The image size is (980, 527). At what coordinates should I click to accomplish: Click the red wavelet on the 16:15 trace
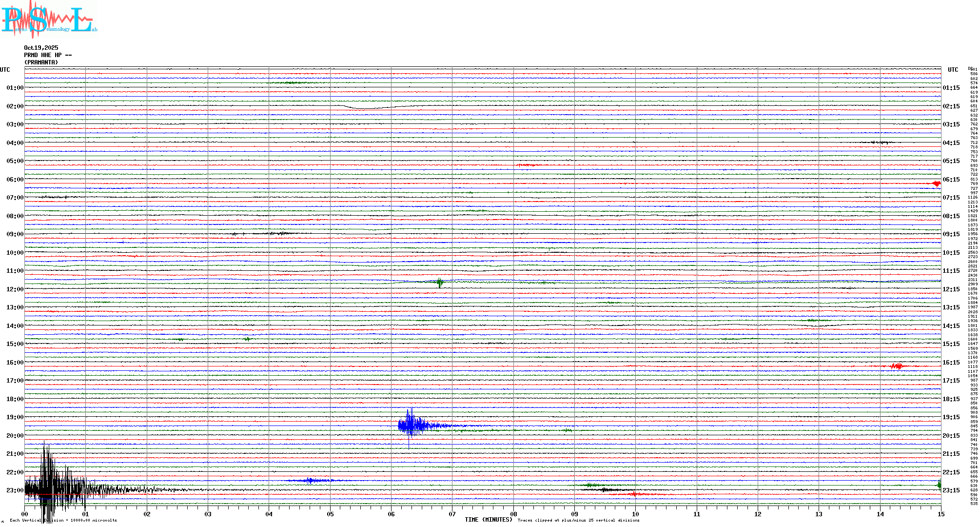896,366
